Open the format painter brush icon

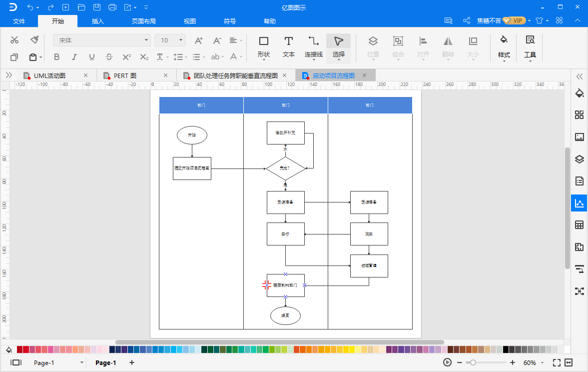pos(34,39)
